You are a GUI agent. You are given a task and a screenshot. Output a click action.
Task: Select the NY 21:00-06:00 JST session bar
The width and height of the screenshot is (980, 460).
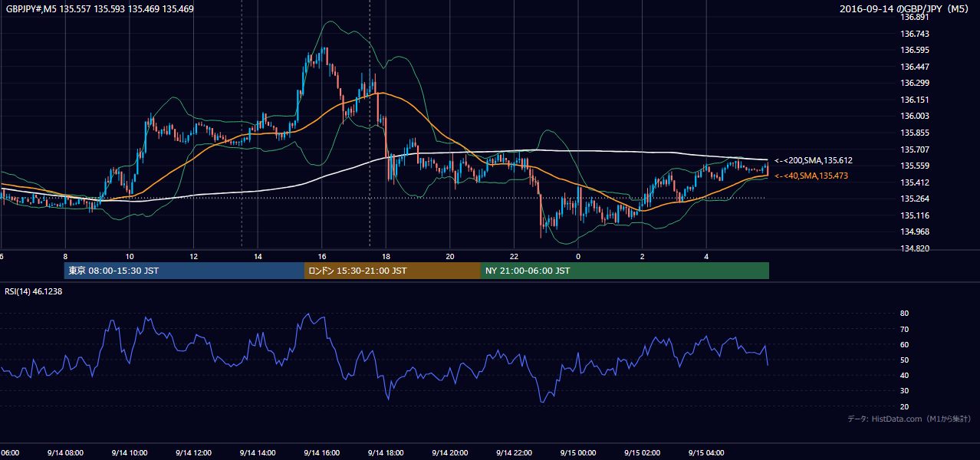point(625,271)
